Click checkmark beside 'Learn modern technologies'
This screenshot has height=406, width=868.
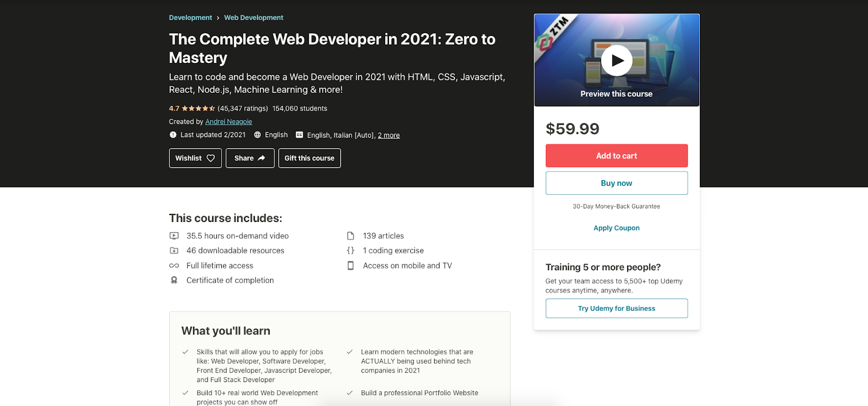click(350, 352)
